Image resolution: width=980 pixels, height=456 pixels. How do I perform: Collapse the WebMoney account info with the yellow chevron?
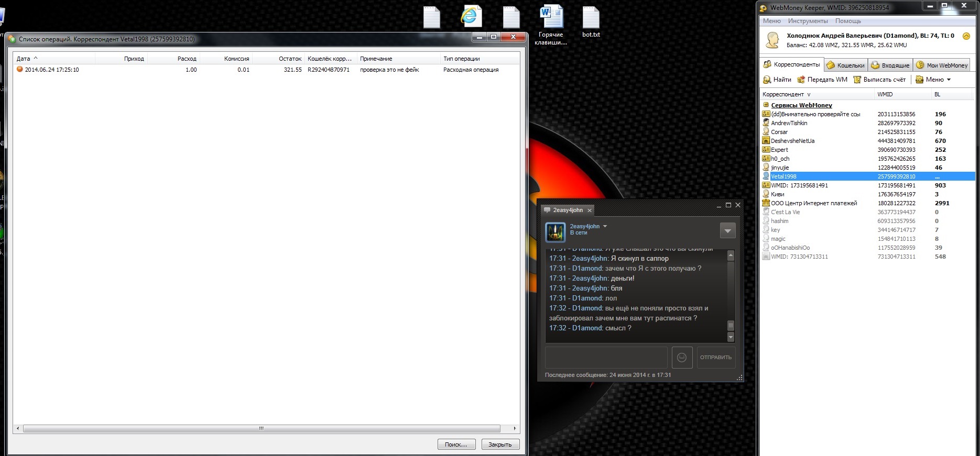pos(966,36)
